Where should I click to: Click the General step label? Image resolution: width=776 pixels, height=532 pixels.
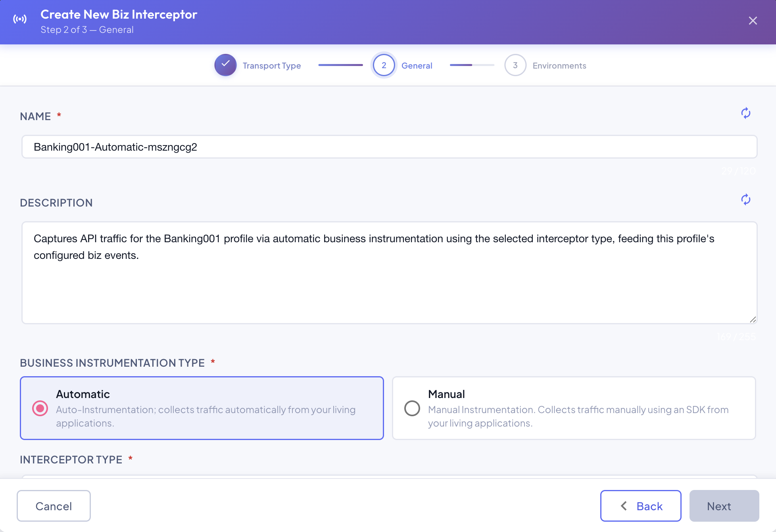(417, 65)
